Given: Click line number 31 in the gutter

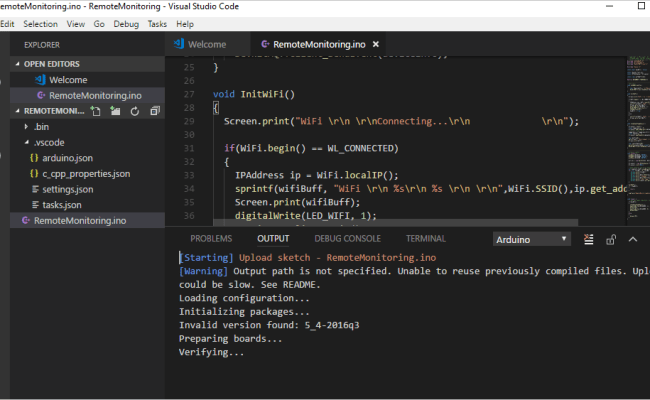Looking at the screenshot, I should [x=189, y=148].
